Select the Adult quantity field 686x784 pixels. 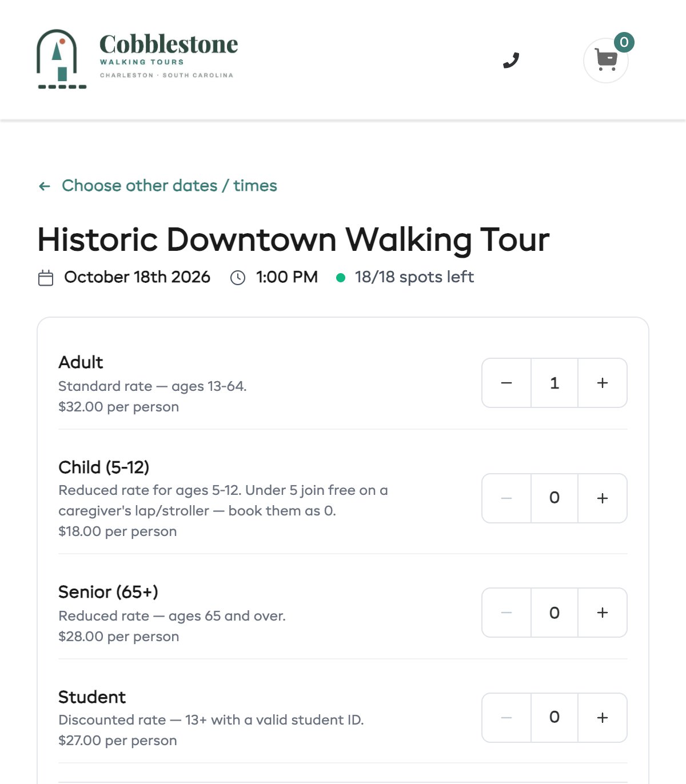pyautogui.click(x=555, y=383)
